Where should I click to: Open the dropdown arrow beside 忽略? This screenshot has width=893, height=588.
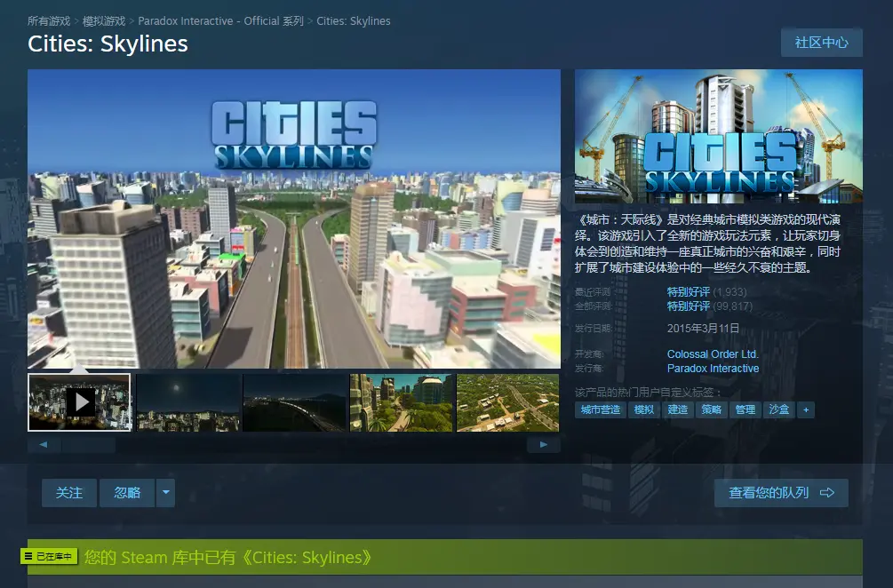tap(166, 492)
